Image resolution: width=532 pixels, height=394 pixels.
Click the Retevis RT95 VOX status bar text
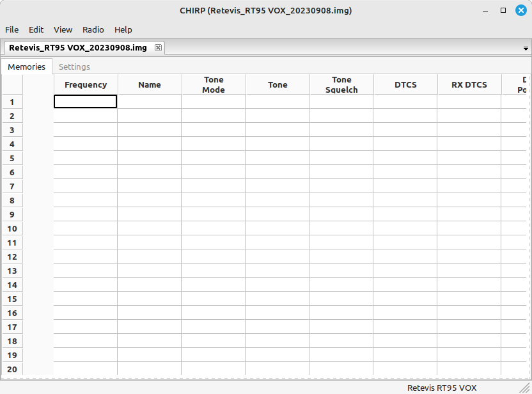pyautogui.click(x=442, y=388)
